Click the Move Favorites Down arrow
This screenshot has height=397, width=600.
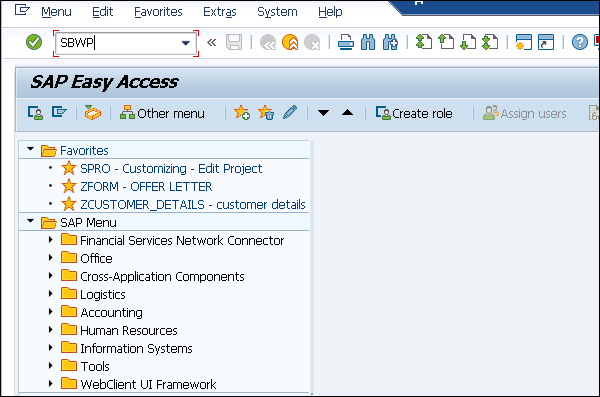click(x=323, y=113)
